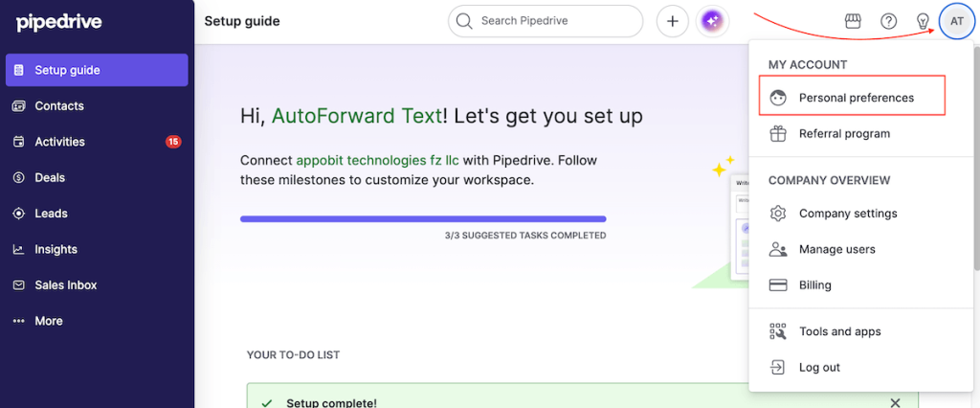Image resolution: width=980 pixels, height=408 pixels.
Task: Click the 3/3 SUGGESTED TASKS COMPLETED text
Action: click(525, 236)
